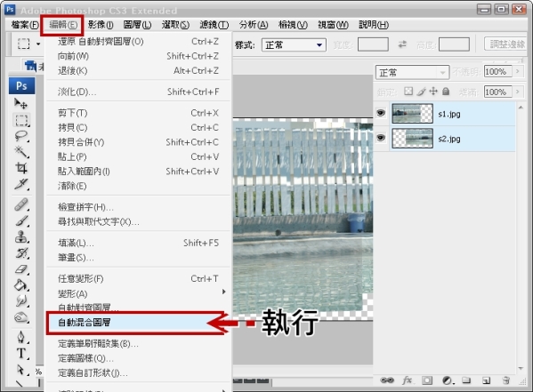Open the 影像(I) menu

coord(101,25)
